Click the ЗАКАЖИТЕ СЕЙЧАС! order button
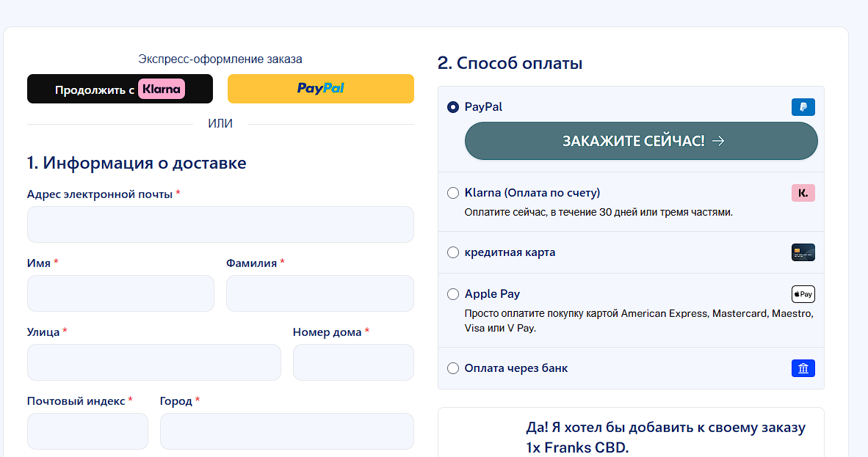This screenshot has width=868, height=457. click(x=641, y=141)
